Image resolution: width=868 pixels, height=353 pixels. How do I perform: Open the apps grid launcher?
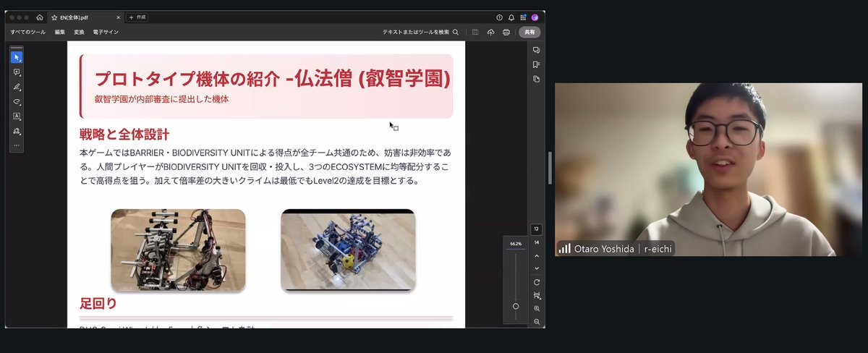click(523, 17)
